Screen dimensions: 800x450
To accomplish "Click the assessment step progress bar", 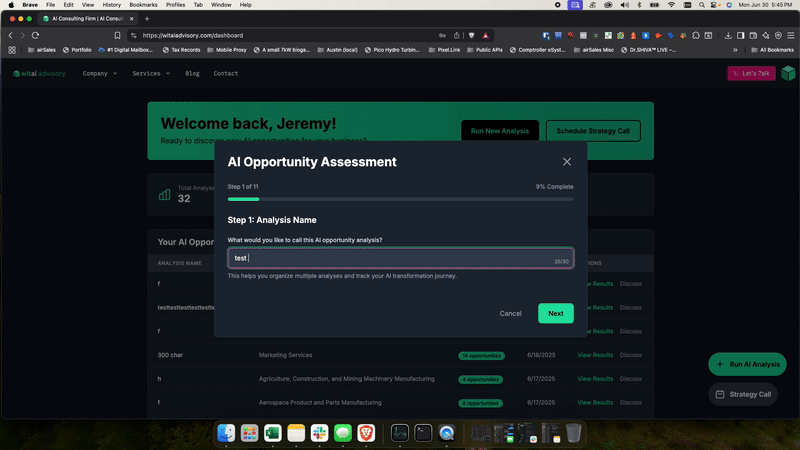I will (401, 199).
